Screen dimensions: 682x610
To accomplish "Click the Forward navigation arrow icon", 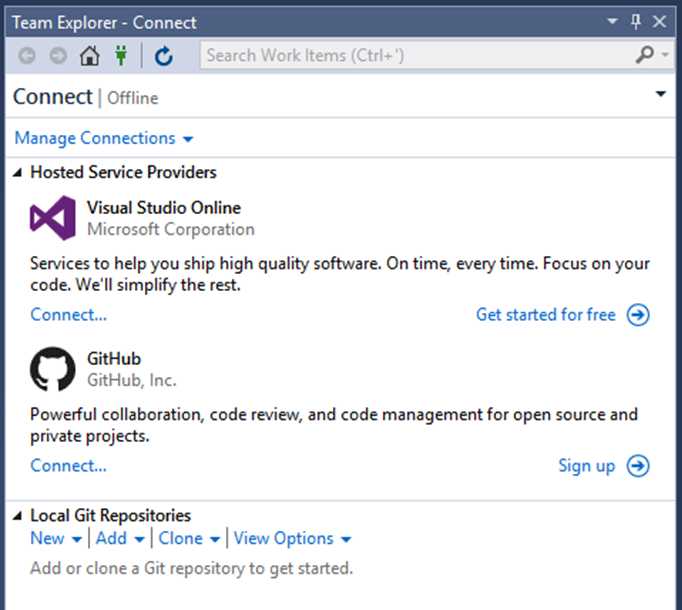I will (58, 56).
